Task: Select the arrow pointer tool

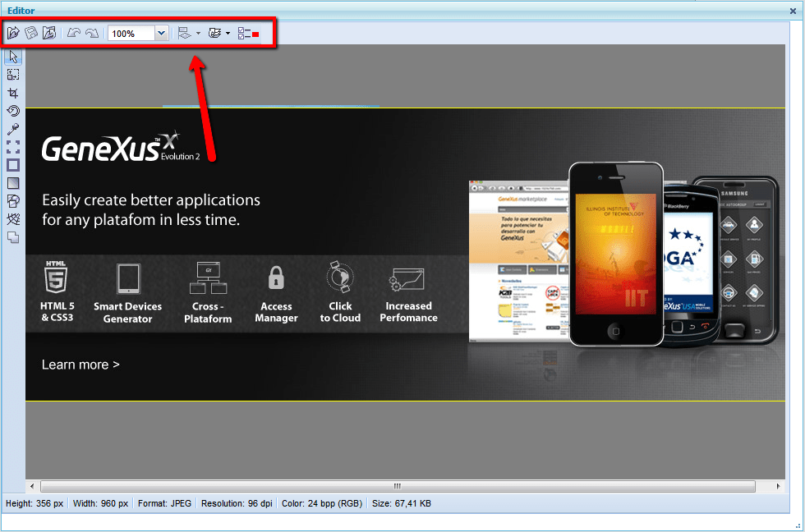Action: click(13, 57)
